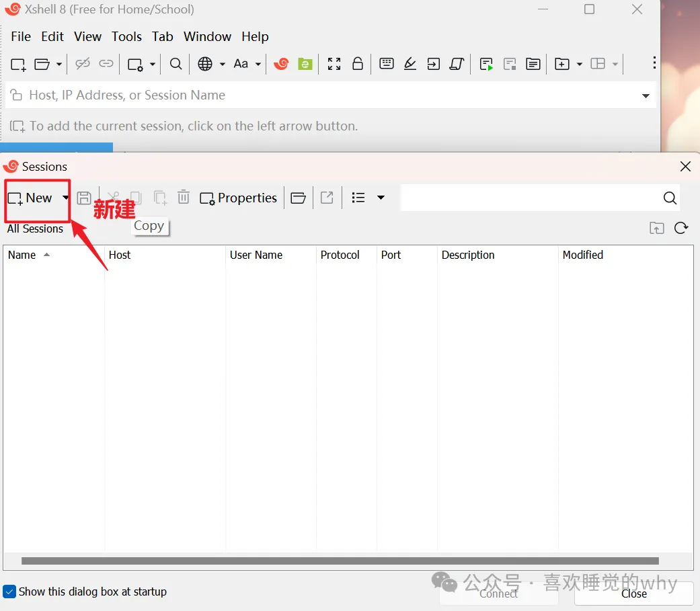700x611 pixels.
Task: Expand the New button dropdown arrow in Sessions
Action: [x=65, y=198]
